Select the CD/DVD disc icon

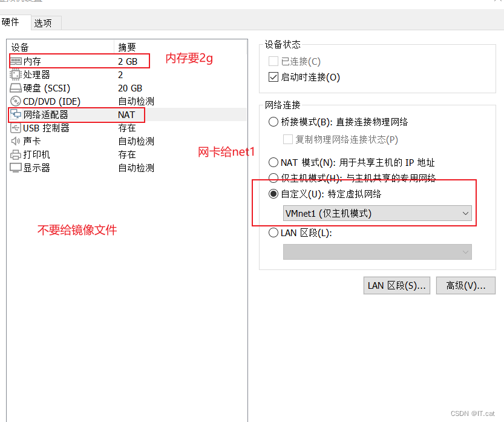point(16,101)
